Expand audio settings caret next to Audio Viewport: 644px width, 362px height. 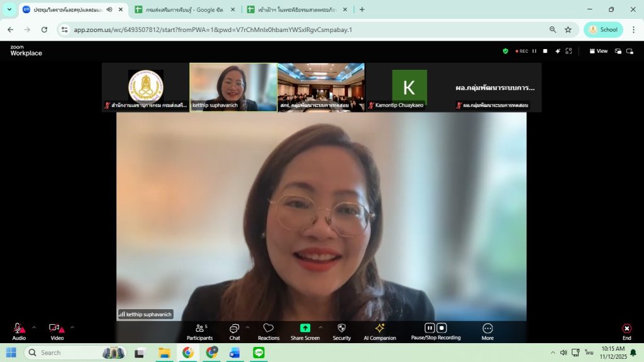(x=34, y=327)
